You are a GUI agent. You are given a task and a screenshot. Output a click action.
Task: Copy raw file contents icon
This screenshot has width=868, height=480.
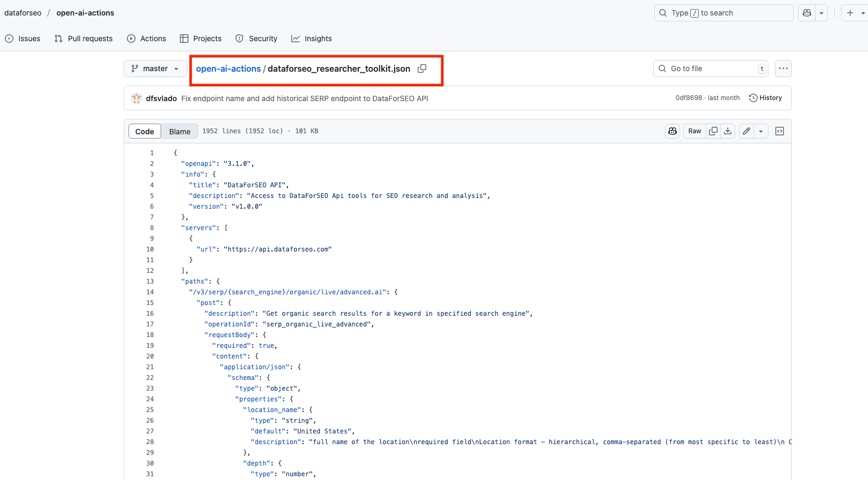tap(713, 131)
